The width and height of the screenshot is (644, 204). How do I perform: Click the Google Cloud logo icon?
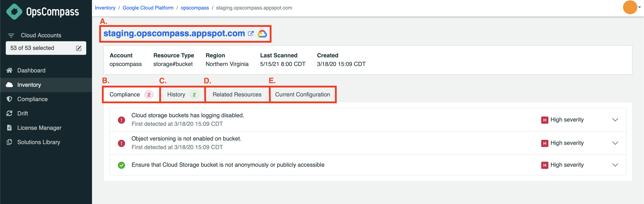[262, 34]
